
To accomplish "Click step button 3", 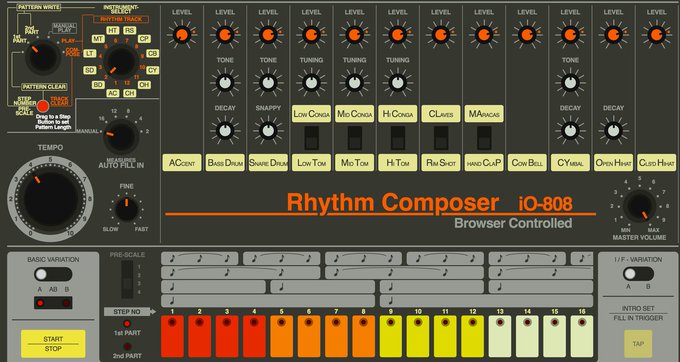I will [x=227, y=336].
